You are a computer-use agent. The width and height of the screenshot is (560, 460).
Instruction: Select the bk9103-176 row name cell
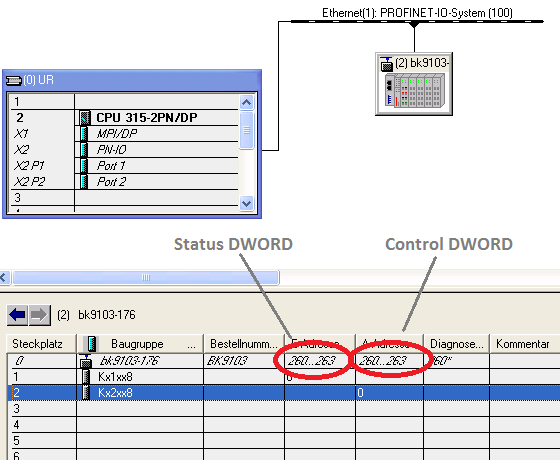tap(140, 361)
